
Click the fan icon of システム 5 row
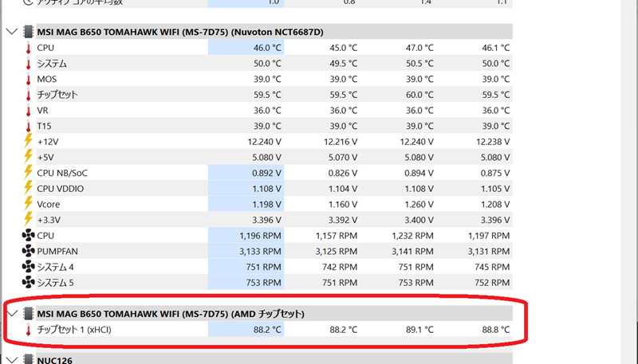(x=28, y=282)
